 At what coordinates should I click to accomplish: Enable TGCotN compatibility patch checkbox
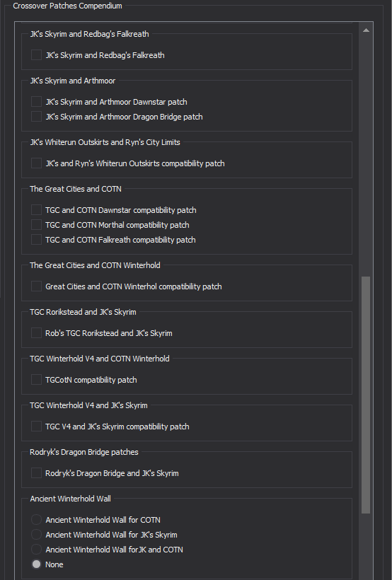(36, 380)
